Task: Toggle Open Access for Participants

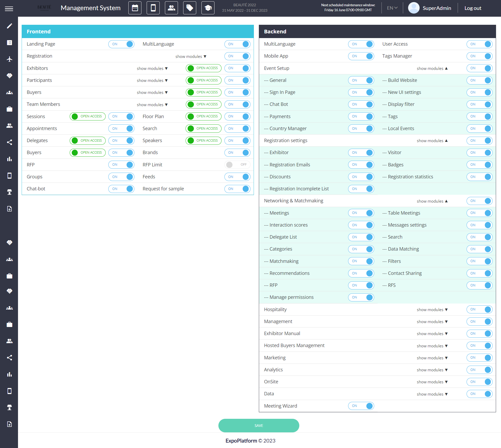Action: (204, 80)
